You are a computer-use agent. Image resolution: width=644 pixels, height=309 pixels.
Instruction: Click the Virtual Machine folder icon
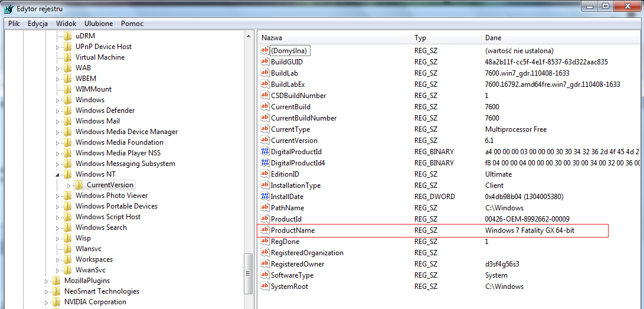[x=68, y=57]
